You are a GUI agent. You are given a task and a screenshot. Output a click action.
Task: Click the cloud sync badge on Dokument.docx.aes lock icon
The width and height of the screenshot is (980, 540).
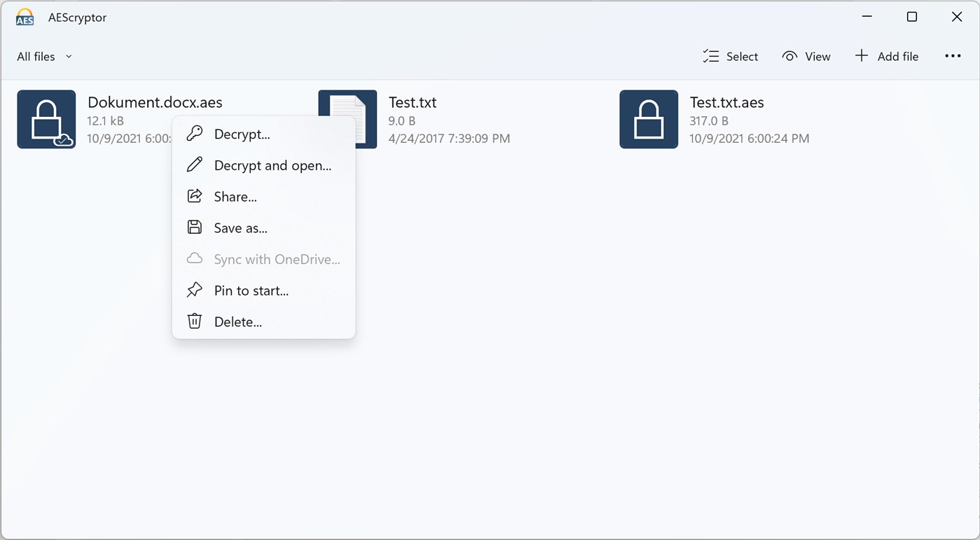click(x=62, y=139)
